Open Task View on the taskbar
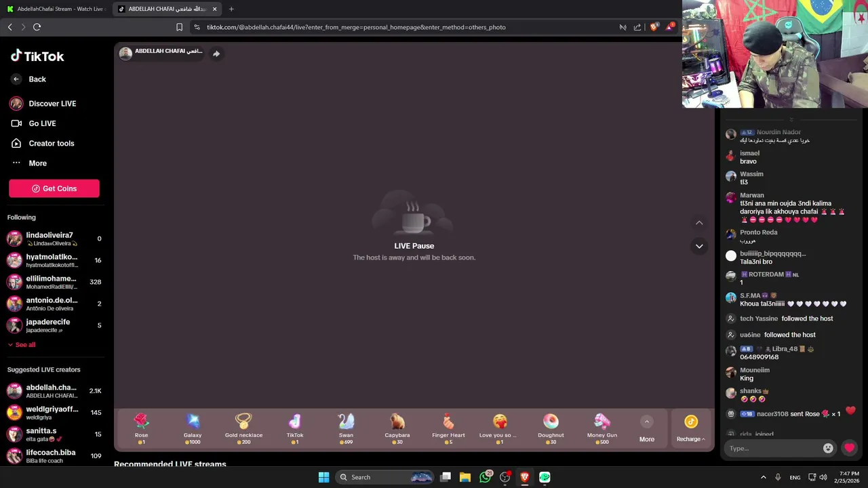868x488 pixels. 446,477
